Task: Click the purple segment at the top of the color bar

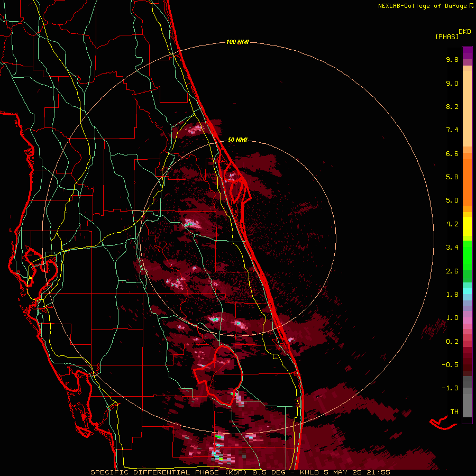Action: click(467, 53)
